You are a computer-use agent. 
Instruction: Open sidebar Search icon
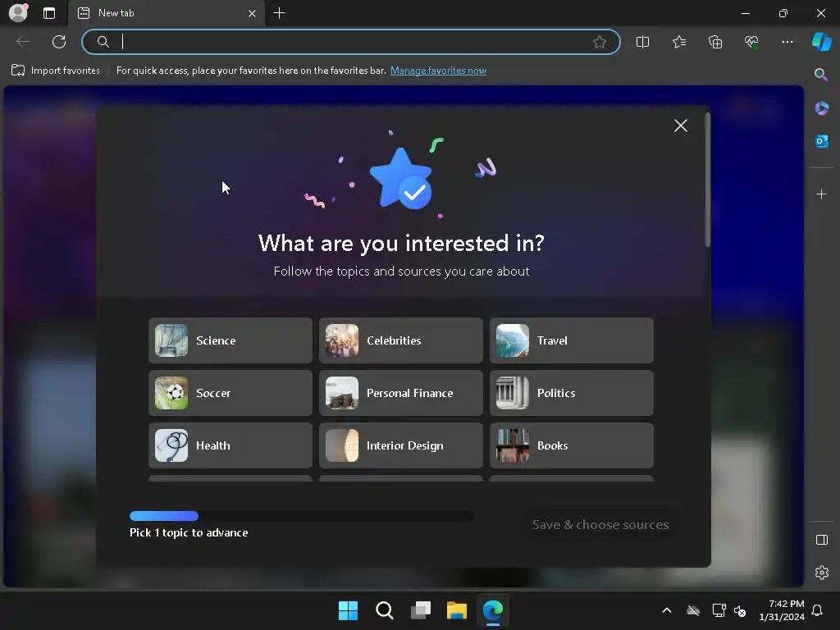point(821,75)
